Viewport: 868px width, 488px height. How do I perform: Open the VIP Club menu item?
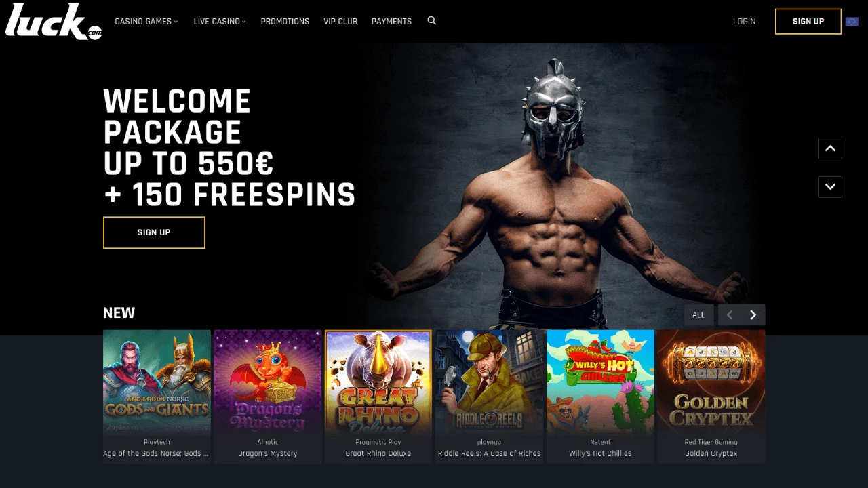point(340,22)
